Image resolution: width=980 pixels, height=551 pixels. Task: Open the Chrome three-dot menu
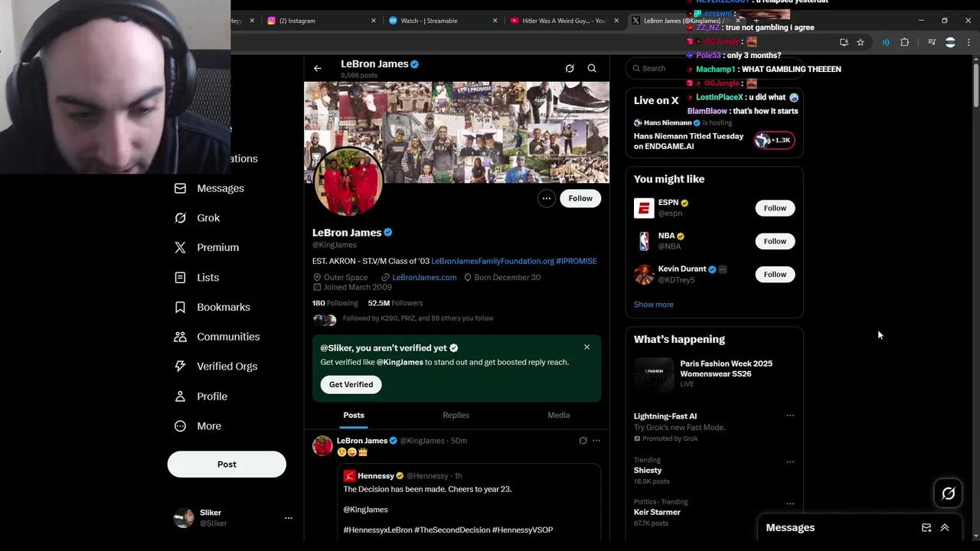click(x=969, y=42)
